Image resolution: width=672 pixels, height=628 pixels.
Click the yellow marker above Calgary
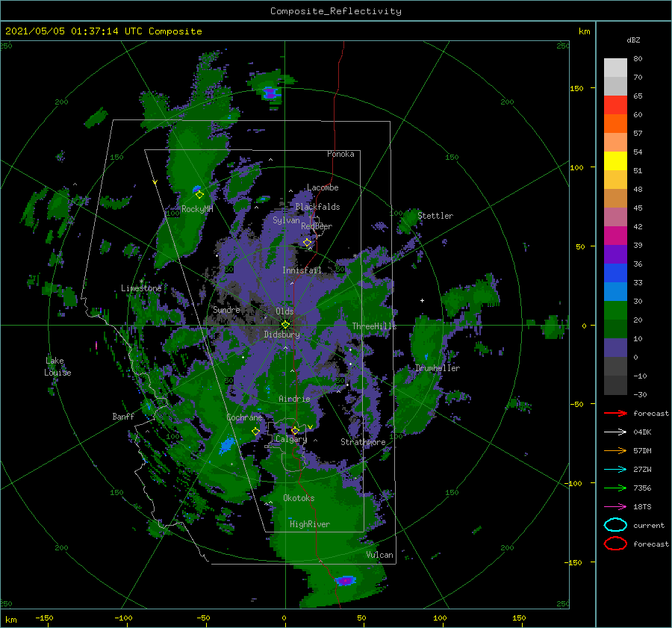[295, 430]
